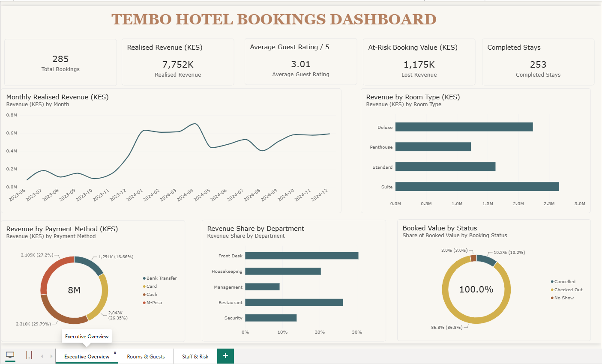Viewport: 602px width, 364px height.
Task: Click the Penthouse revenue bar
Action: tap(433, 147)
